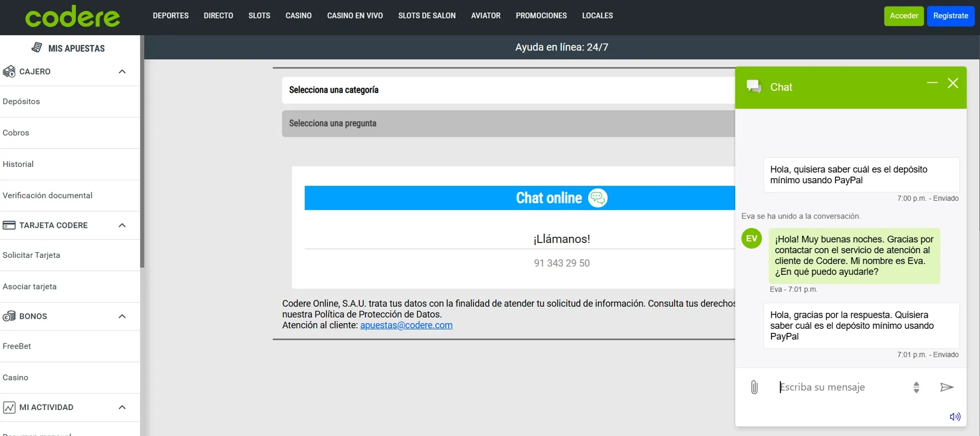Click the 7:00 p.m. sent message
Image resolution: width=980 pixels, height=436 pixels.
(861, 175)
